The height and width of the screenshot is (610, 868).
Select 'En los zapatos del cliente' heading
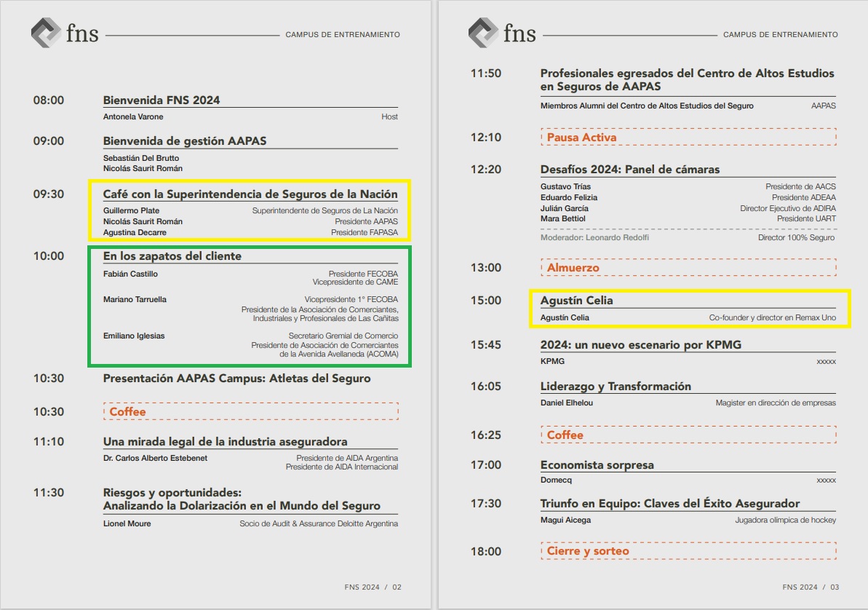click(x=172, y=256)
